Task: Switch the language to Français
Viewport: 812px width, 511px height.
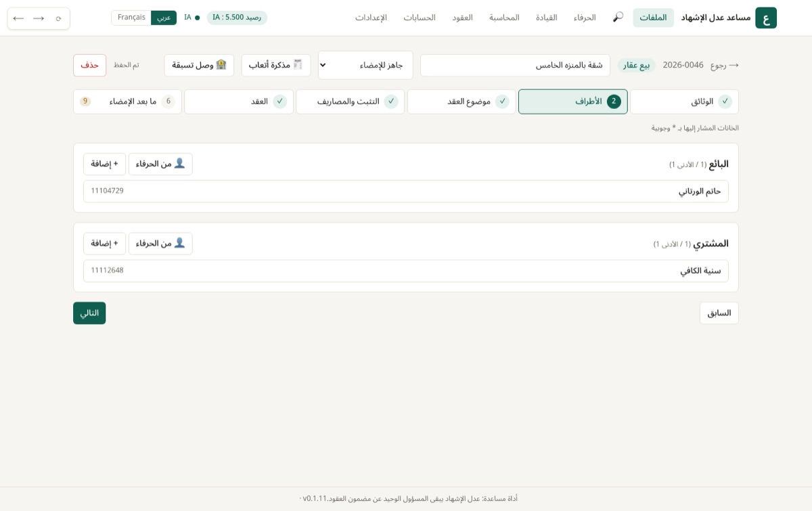Action: (131, 18)
